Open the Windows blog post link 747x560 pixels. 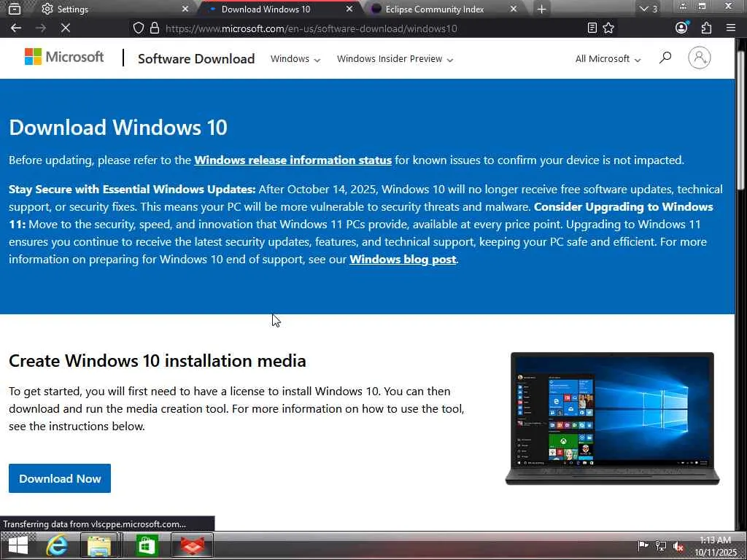(x=403, y=260)
